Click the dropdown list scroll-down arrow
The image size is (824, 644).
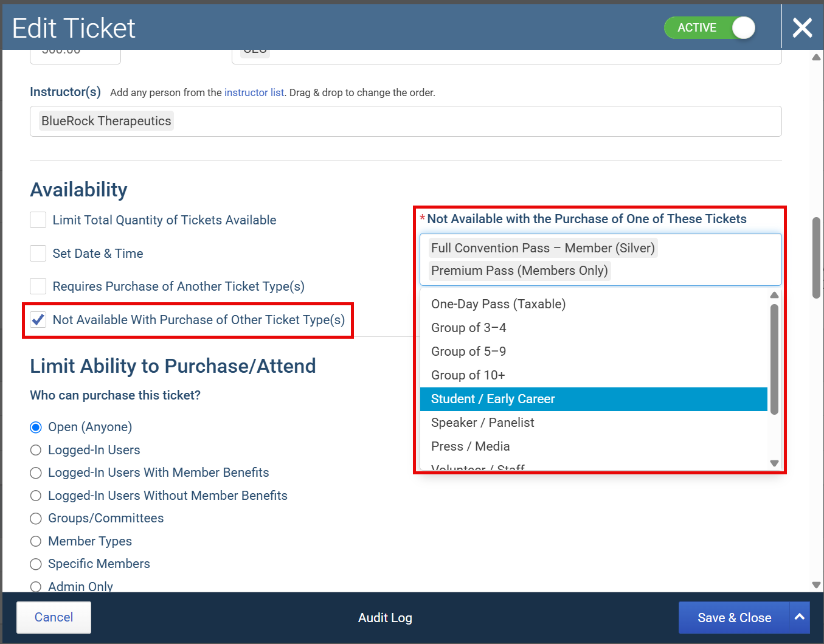point(774,463)
